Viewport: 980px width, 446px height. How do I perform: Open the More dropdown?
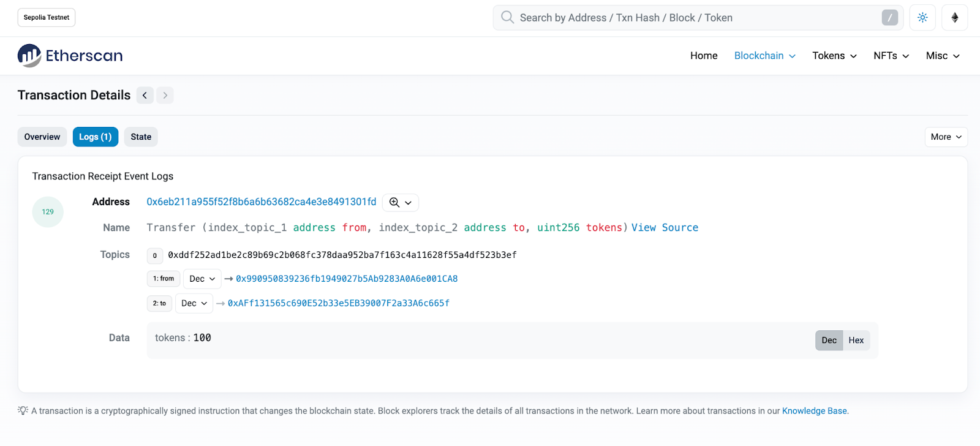[946, 137]
